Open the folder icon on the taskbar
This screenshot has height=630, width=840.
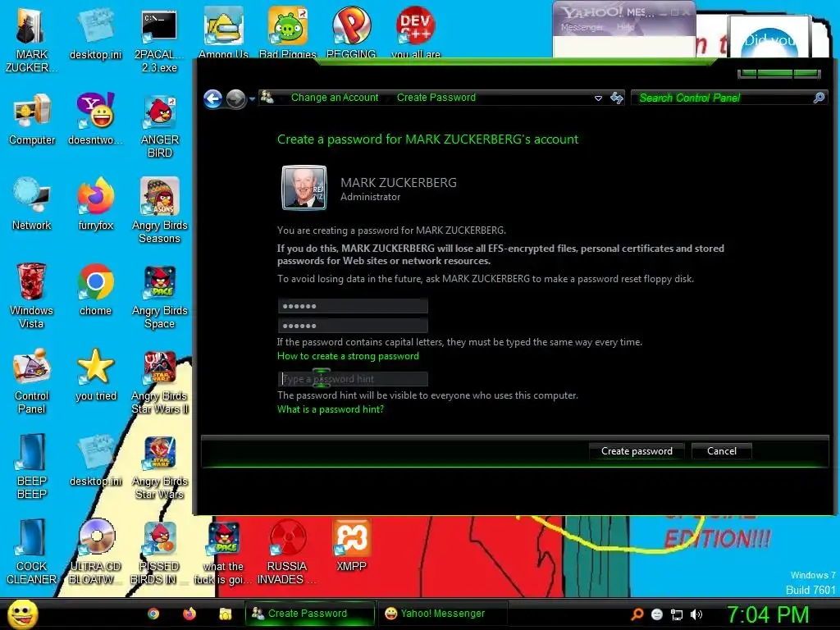[225, 614]
